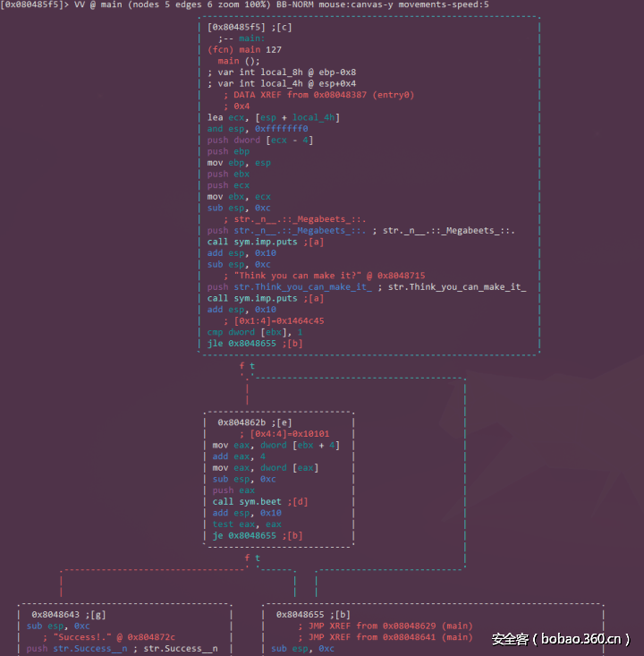The height and width of the screenshot is (656, 644).
Task: Click the "and esp, 0xfffffff0" line
Action: (258, 129)
